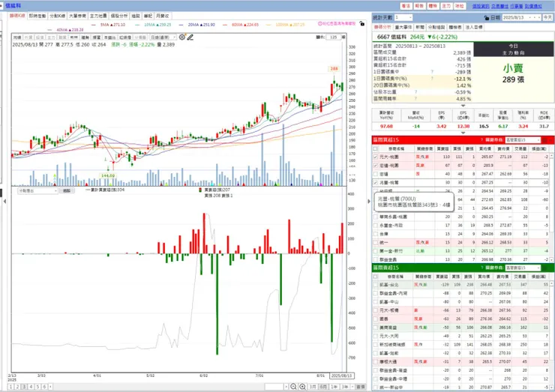This screenshot has height=392, width=555.
Task: Click the pink info notice above chart
Action: (337, 23)
